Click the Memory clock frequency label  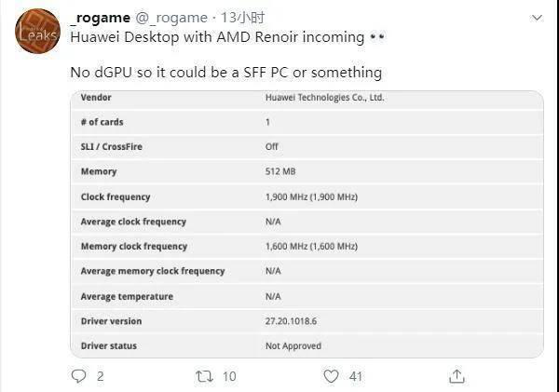[134, 247]
